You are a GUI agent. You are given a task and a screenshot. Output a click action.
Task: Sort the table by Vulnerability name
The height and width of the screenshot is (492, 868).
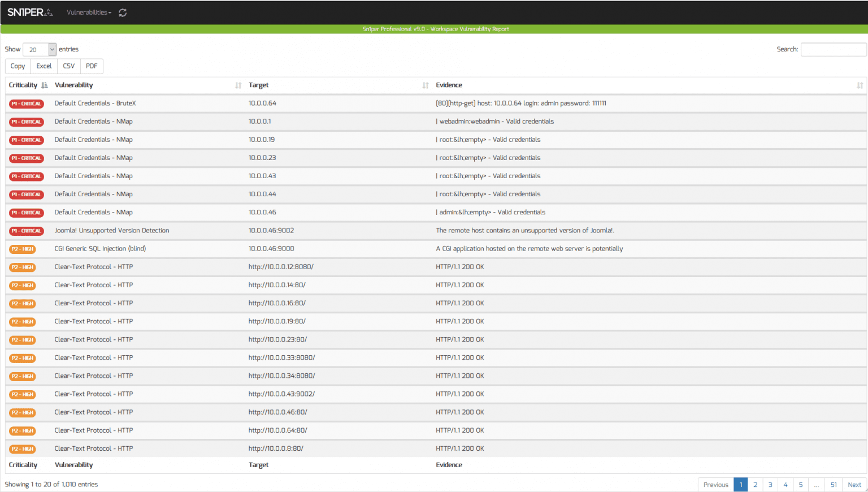(237, 85)
